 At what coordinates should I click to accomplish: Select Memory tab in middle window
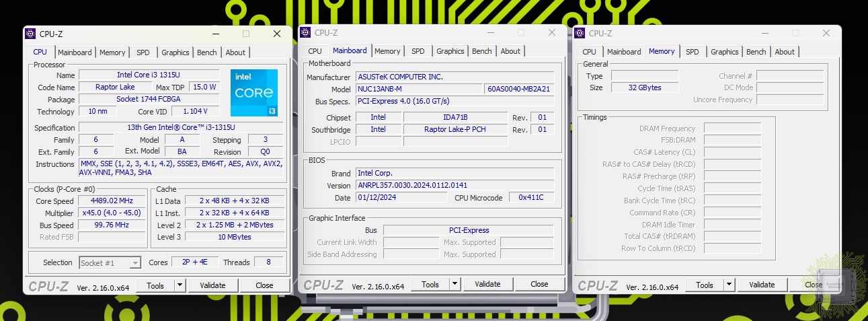point(387,51)
